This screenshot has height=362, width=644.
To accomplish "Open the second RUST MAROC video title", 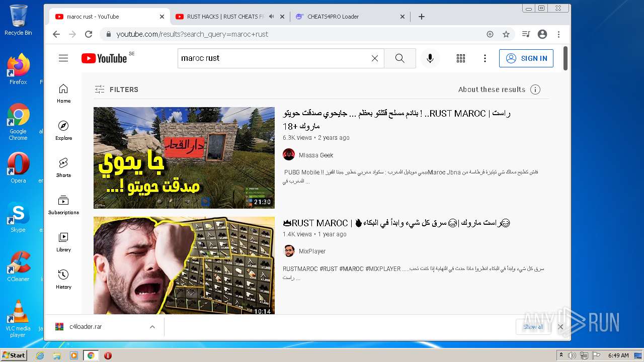I will pyautogui.click(x=396, y=223).
